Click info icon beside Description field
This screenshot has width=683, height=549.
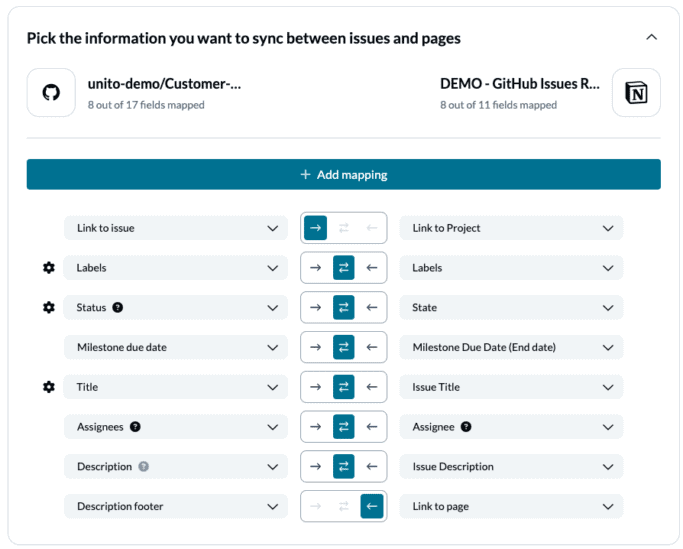click(x=143, y=467)
